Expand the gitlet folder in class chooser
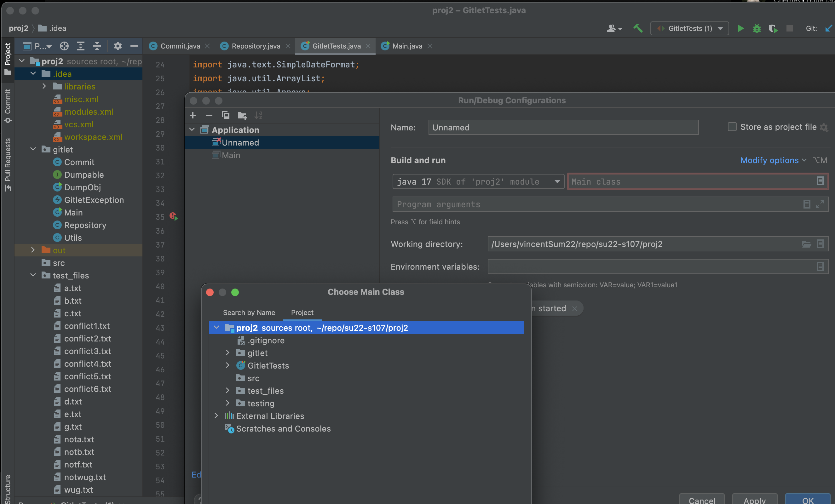This screenshot has height=504, width=835. pyautogui.click(x=228, y=353)
